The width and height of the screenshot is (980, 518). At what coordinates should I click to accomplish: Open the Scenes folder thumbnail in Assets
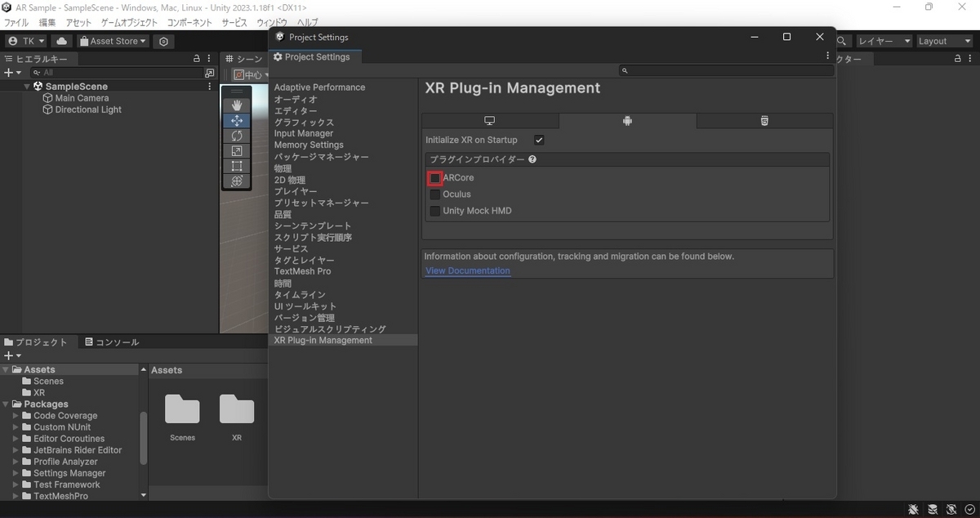click(182, 409)
